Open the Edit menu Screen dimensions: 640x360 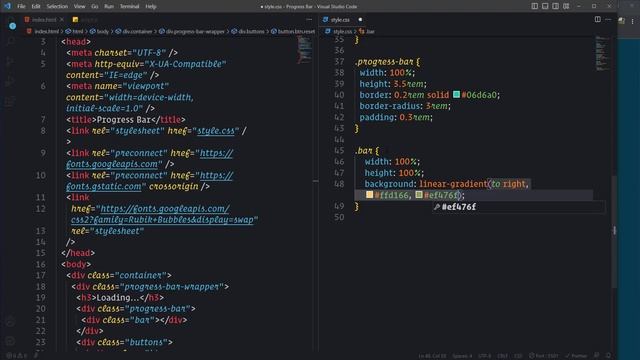pos(36,6)
